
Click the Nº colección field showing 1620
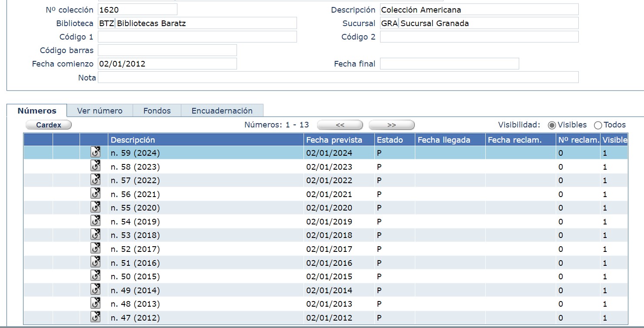click(137, 10)
